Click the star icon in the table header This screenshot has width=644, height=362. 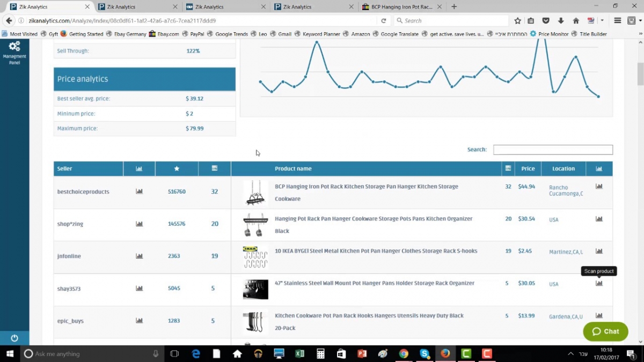(x=177, y=168)
